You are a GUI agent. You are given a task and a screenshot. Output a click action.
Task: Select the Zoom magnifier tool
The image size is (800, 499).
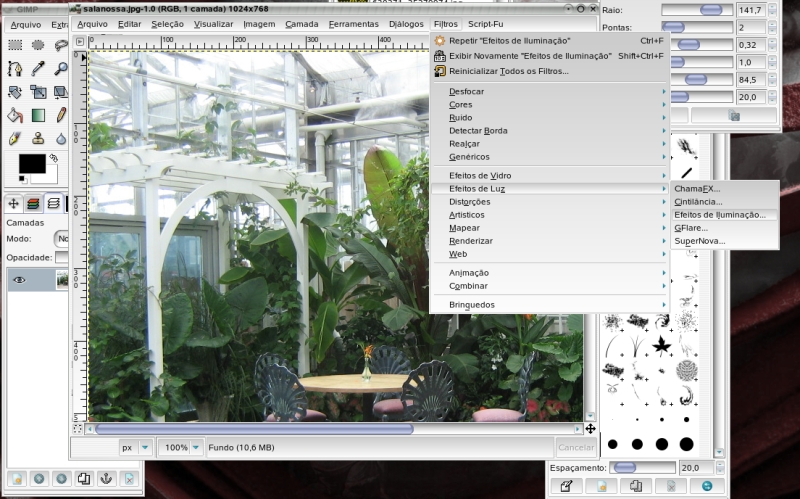(x=61, y=68)
